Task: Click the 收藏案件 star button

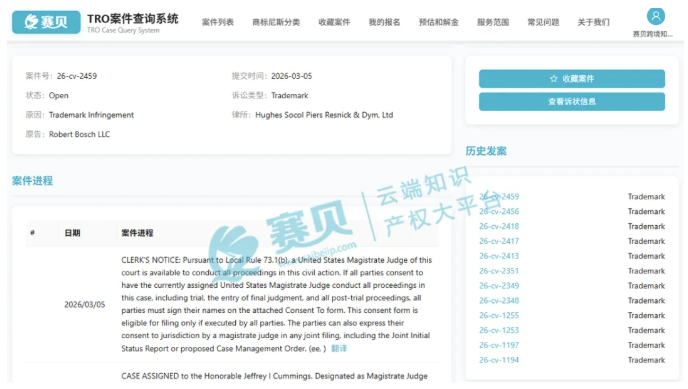Action: 572,79
